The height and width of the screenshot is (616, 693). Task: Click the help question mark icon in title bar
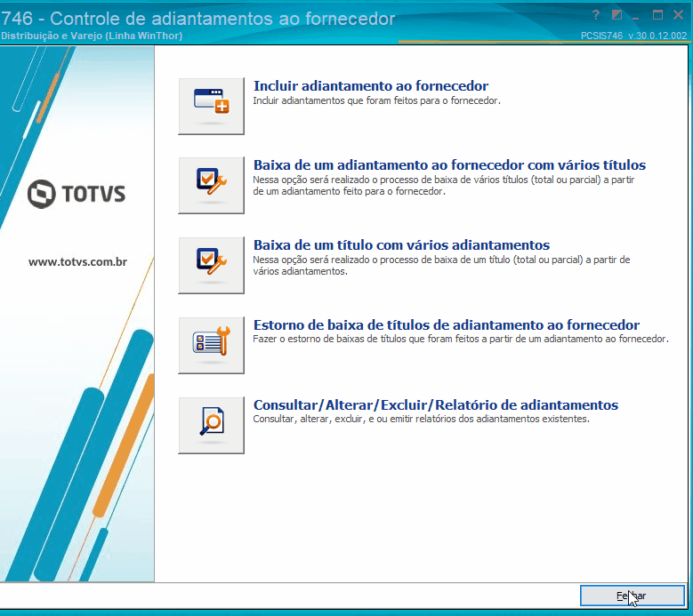click(x=596, y=15)
